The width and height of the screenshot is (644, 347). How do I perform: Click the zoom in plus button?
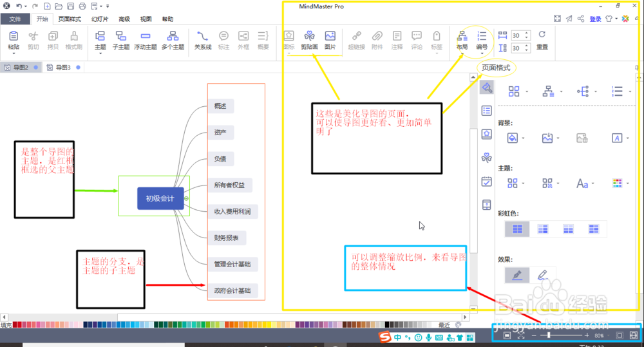point(587,335)
